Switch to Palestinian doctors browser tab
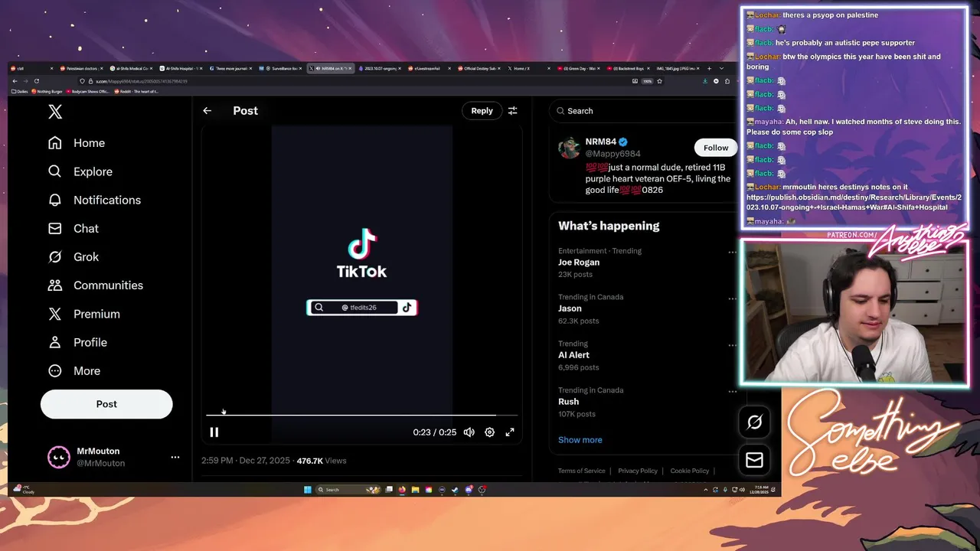This screenshot has height=551, width=980. click(x=83, y=69)
